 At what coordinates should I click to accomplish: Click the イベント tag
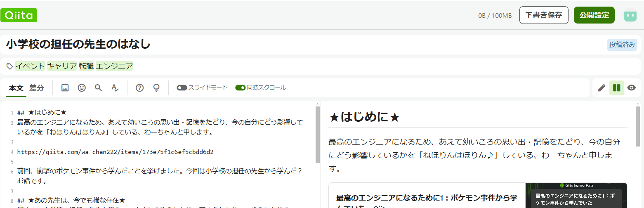30,66
